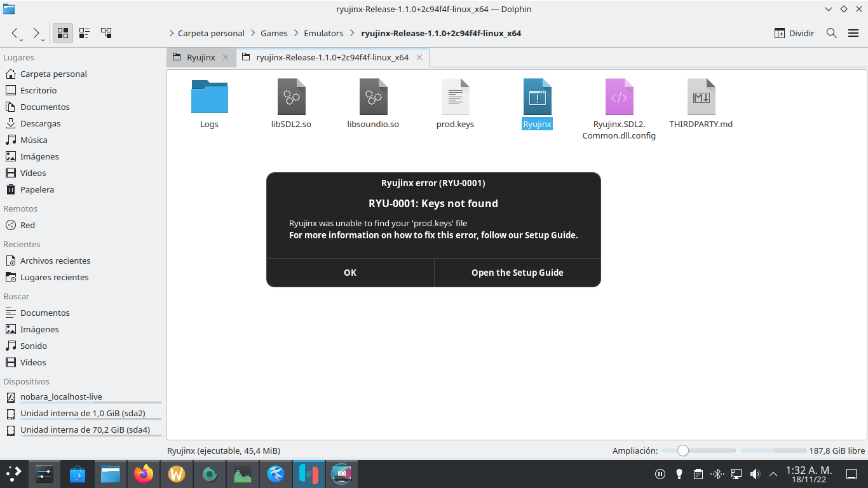Expand the chevron before Carpeta personal breadcrumb
Viewport: 868px width, 488px height.
[172, 33]
